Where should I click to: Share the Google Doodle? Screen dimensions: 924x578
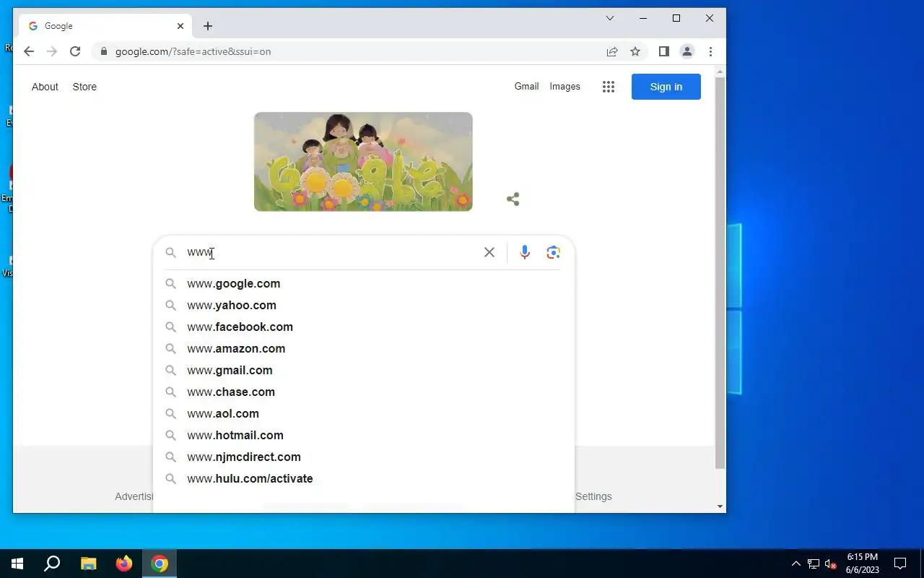pyautogui.click(x=513, y=199)
